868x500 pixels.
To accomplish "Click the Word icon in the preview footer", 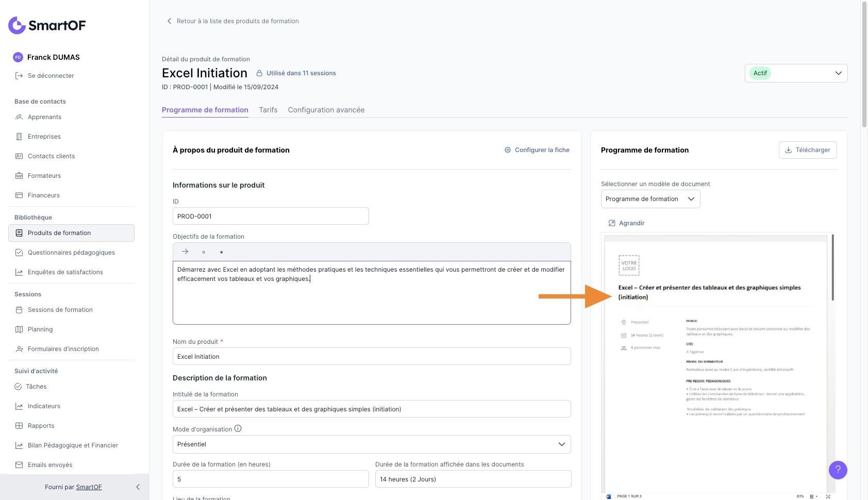I will click(x=609, y=496).
